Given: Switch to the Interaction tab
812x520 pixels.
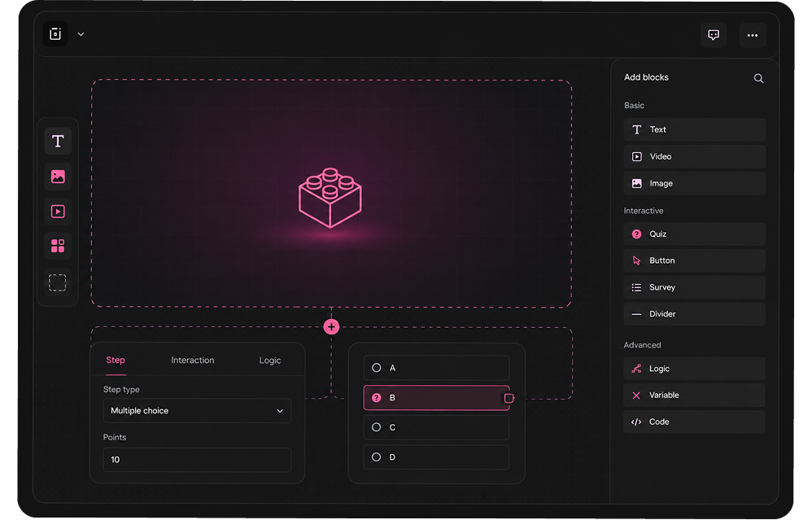Looking at the screenshot, I should click(x=193, y=360).
